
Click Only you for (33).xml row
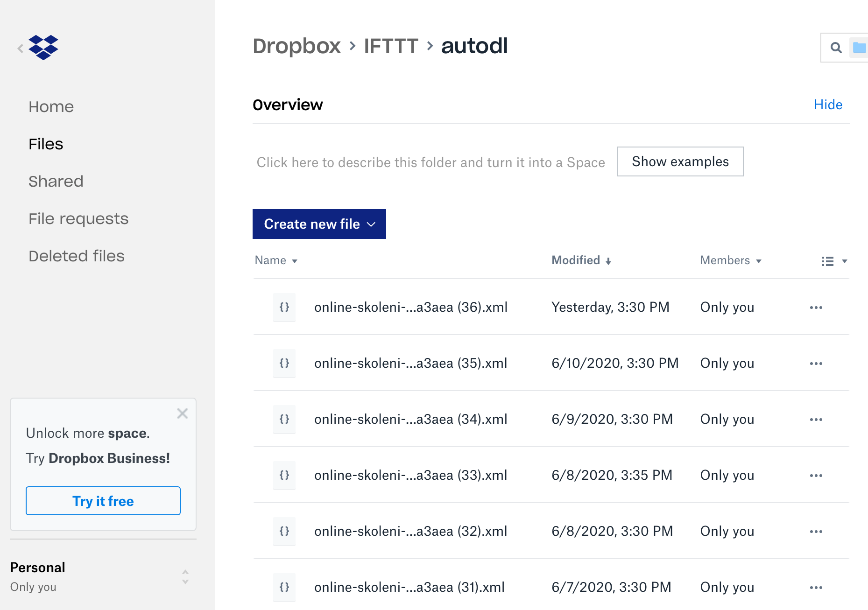pyautogui.click(x=727, y=475)
